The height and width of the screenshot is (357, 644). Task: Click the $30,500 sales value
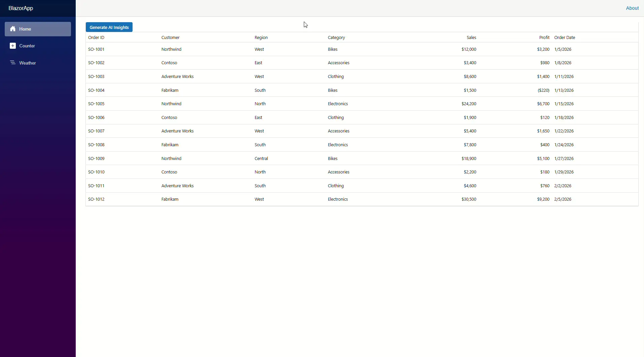click(469, 199)
